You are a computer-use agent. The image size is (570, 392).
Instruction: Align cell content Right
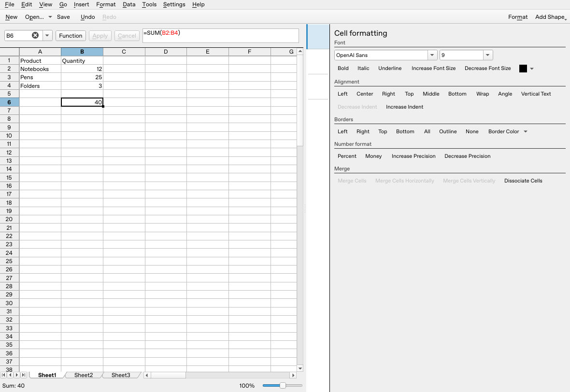[388, 94]
